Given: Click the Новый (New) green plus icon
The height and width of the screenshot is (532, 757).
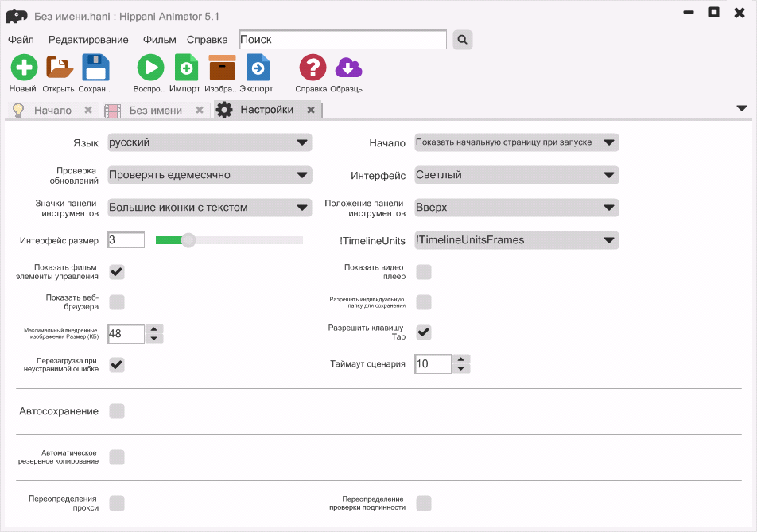Looking at the screenshot, I should tap(24, 67).
